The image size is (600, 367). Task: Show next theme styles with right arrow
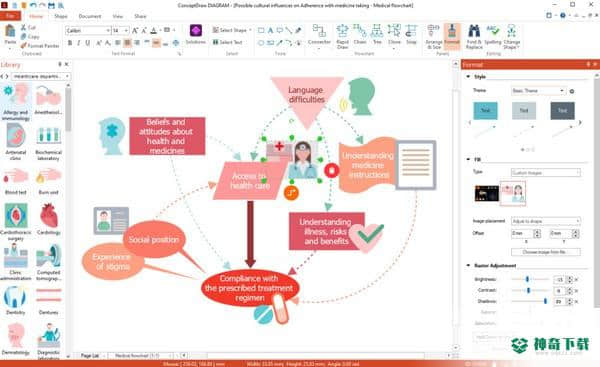pyautogui.click(x=580, y=122)
